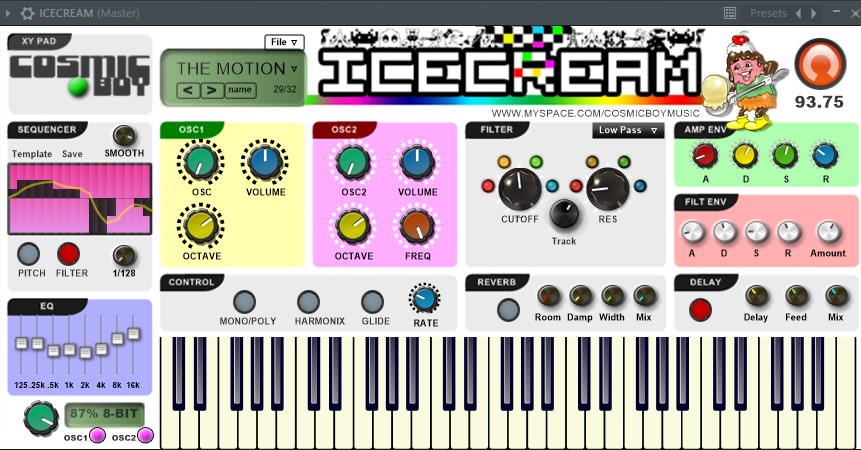Click the OSC2 OCTAVE knob
The height and width of the screenshot is (450, 861).
[353, 227]
